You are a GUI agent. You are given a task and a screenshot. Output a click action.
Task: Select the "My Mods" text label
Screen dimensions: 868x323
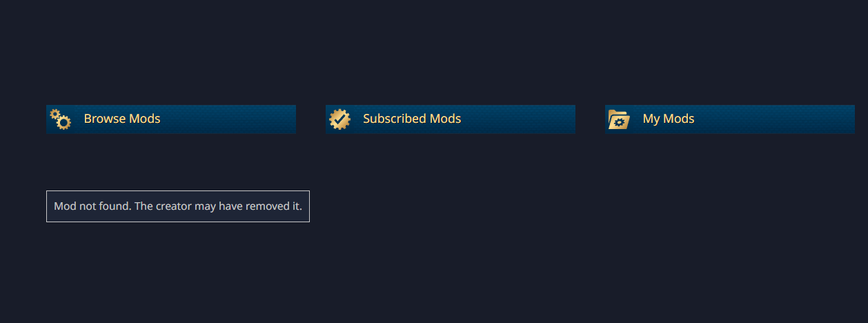coord(669,119)
